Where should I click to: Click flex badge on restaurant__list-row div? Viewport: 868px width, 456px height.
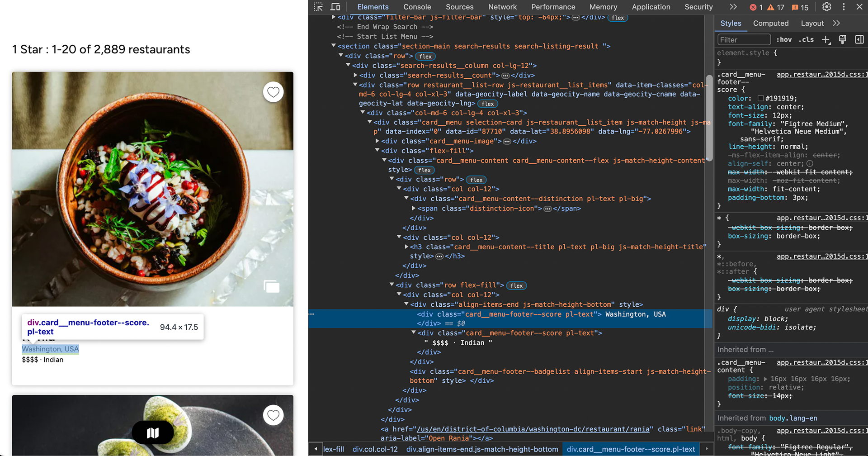[487, 104]
